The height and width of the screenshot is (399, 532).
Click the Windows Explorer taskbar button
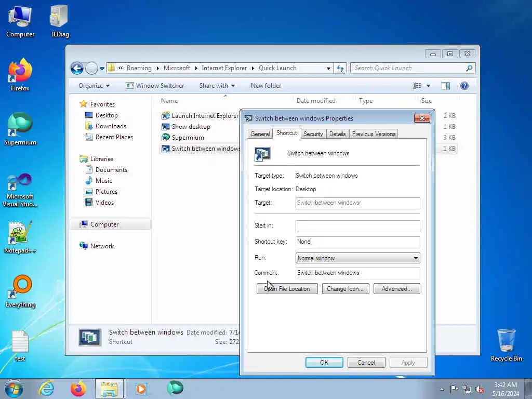(110, 389)
